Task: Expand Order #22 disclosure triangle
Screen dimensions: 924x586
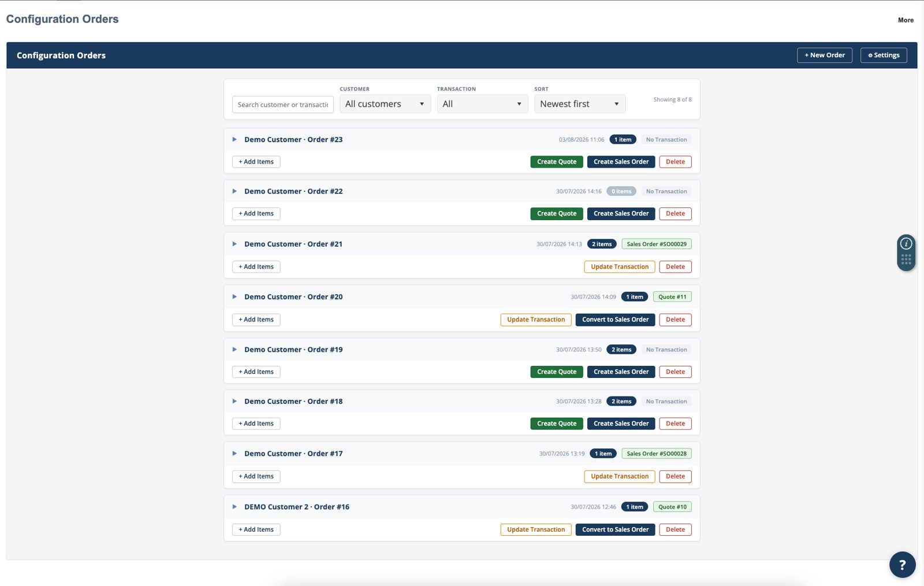Action: coord(234,191)
